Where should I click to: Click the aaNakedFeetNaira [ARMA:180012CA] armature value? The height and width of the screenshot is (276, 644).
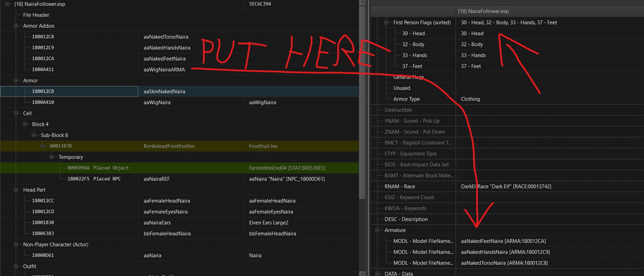pos(503,241)
